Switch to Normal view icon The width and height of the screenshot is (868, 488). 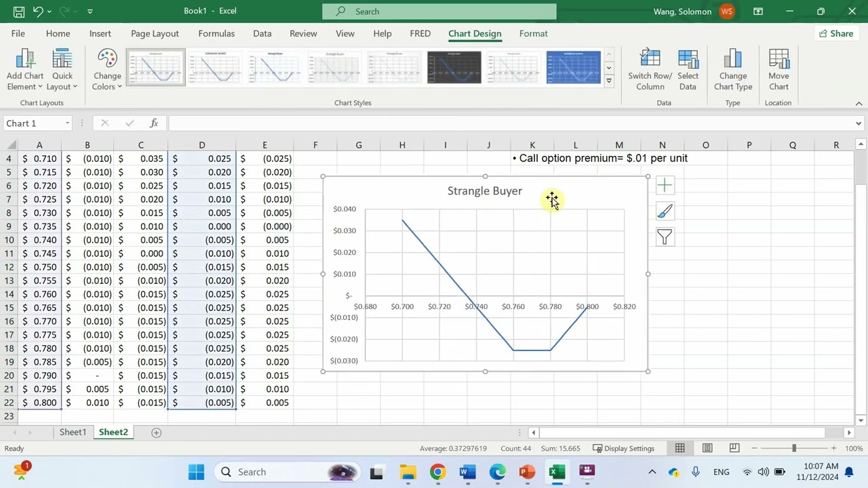click(679, 449)
